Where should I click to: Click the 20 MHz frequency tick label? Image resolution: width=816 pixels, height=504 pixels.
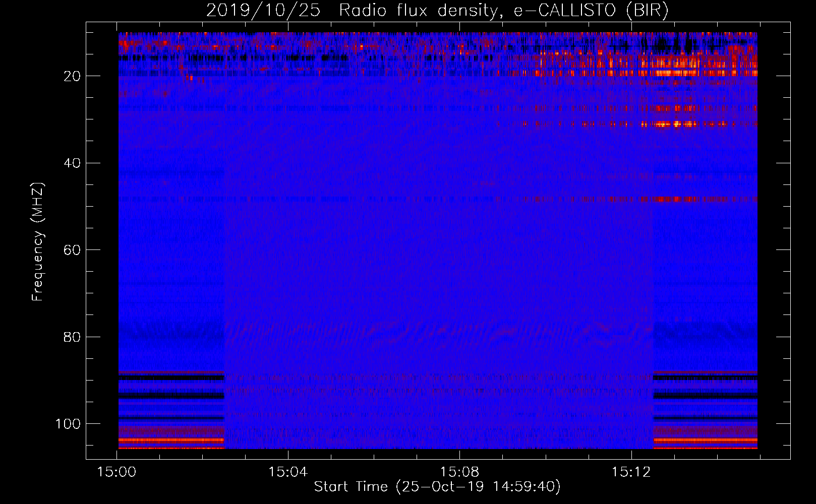[73, 76]
